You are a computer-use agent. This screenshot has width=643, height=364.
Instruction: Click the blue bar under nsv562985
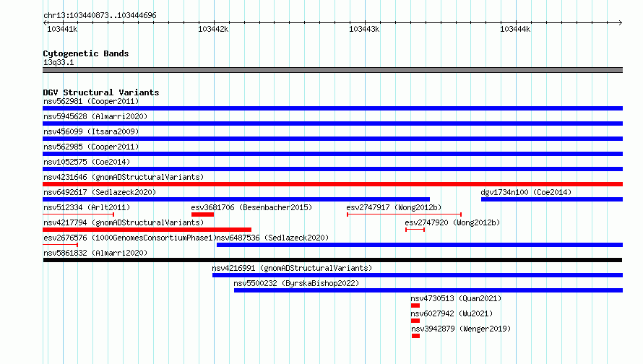coord(332,154)
